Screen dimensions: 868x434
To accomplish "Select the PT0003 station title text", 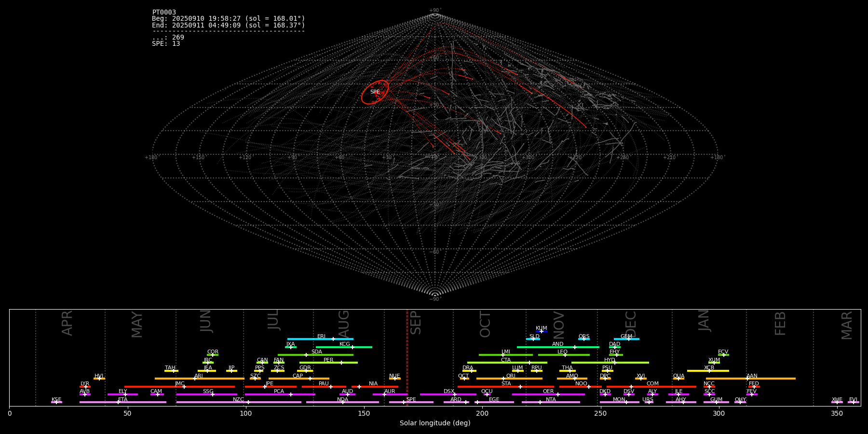I will [x=164, y=13].
